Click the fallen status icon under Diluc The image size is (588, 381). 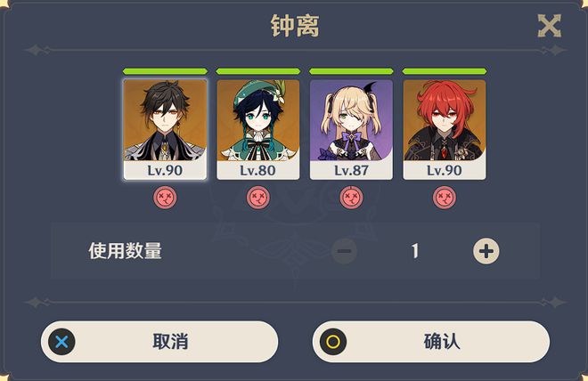coord(445,198)
